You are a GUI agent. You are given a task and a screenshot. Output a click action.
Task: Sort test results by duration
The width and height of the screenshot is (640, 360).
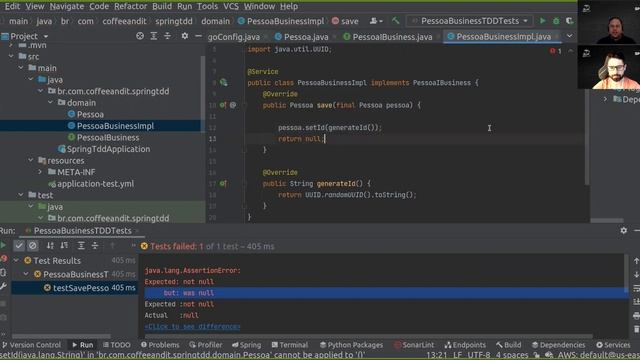(64, 245)
